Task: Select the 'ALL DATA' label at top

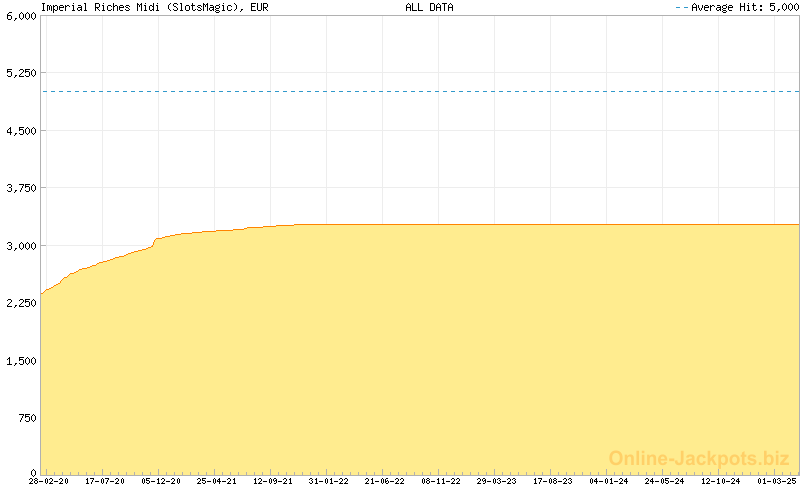Action: pyautogui.click(x=429, y=7)
